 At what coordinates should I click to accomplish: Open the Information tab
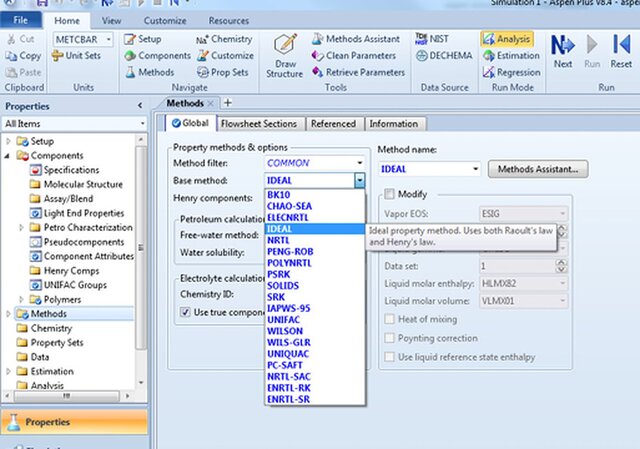393,124
